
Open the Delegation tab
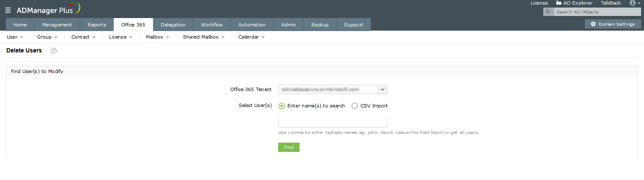173,25
